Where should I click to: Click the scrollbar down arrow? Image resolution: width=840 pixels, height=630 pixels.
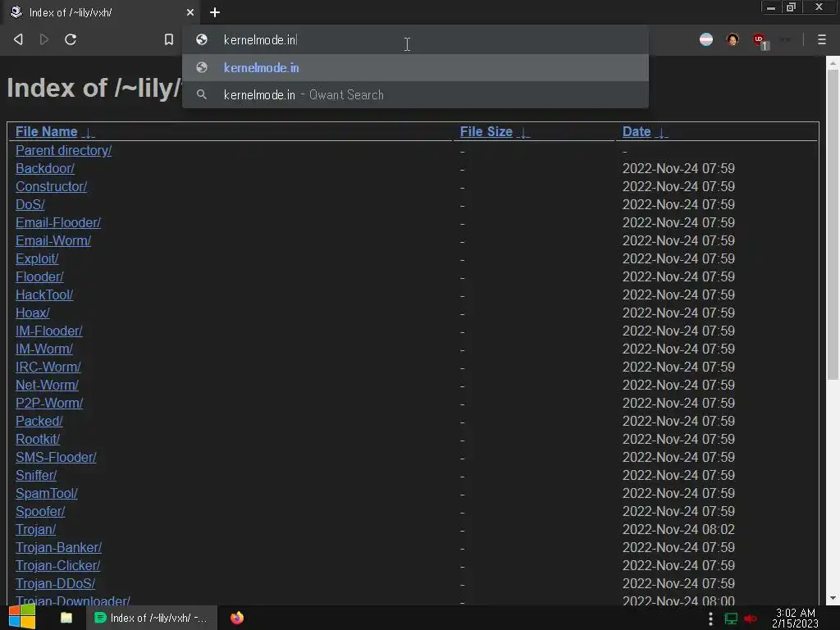(x=833, y=598)
